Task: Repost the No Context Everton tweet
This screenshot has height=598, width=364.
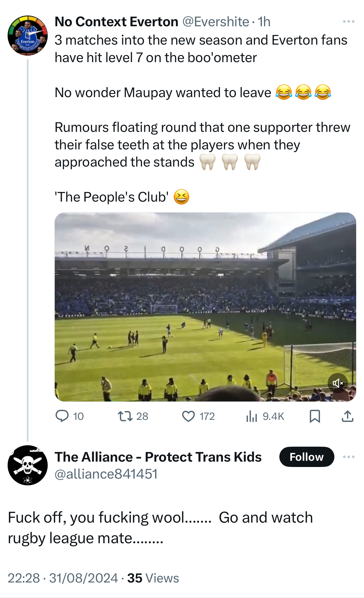Action: coord(125,416)
